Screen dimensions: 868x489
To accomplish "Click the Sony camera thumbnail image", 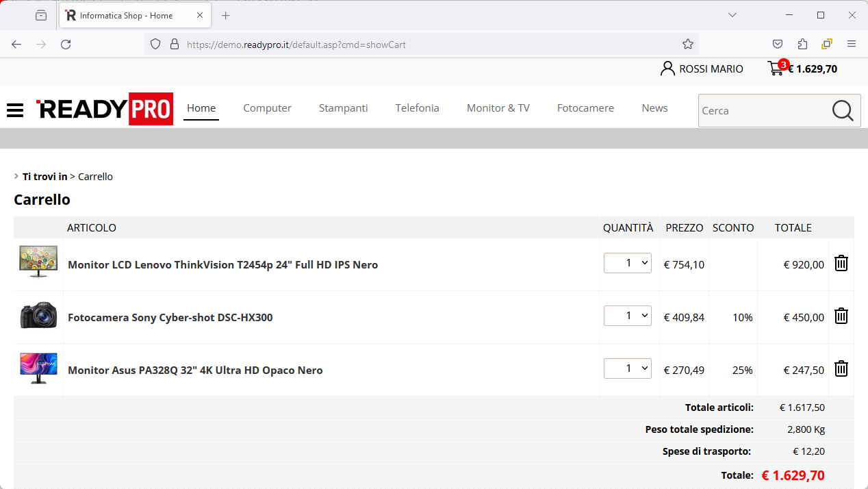I will point(38,316).
